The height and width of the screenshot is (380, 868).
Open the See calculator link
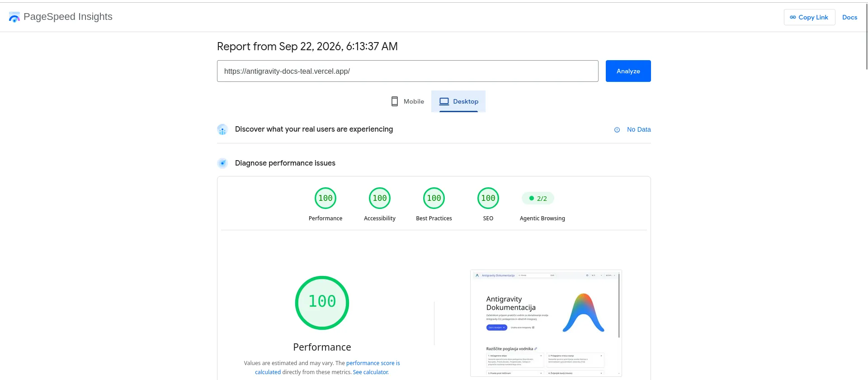(x=371, y=372)
